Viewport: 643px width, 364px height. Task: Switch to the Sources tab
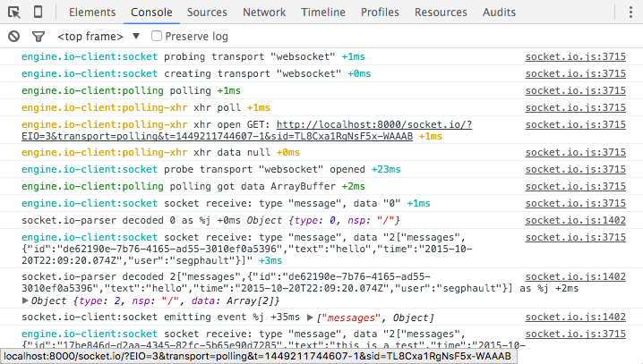[207, 13]
